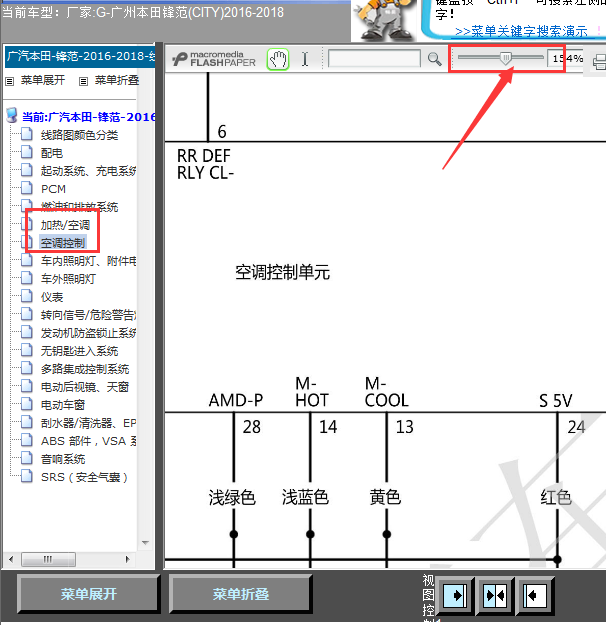The image size is (606, 625).
Task: Open 仪表 tree item
Action: [52, 297]
